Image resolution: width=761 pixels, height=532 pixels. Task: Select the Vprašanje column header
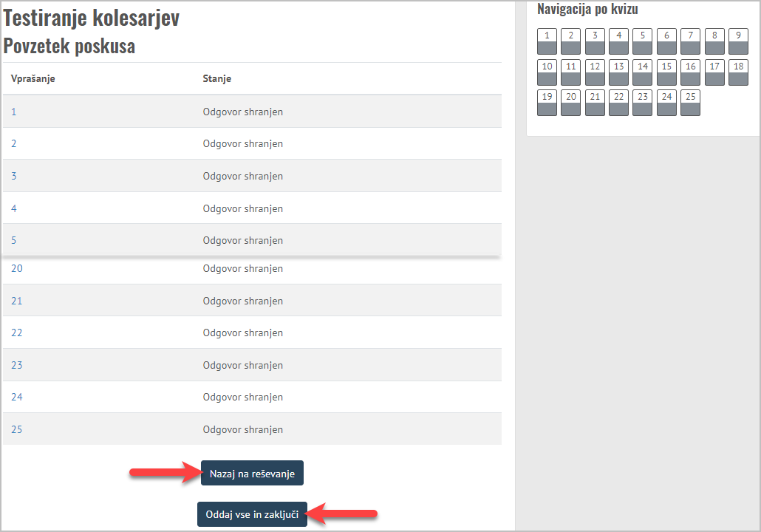pos(33,78)
